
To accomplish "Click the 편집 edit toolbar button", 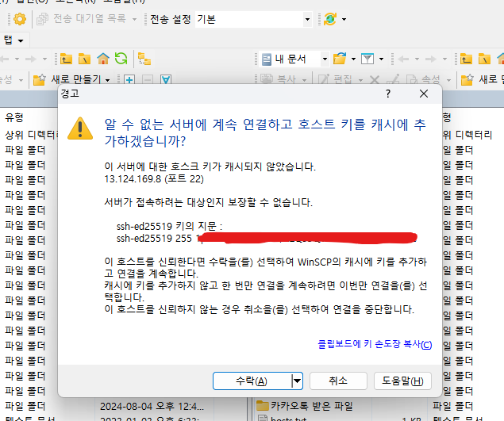I will click(x=336, y=79).
